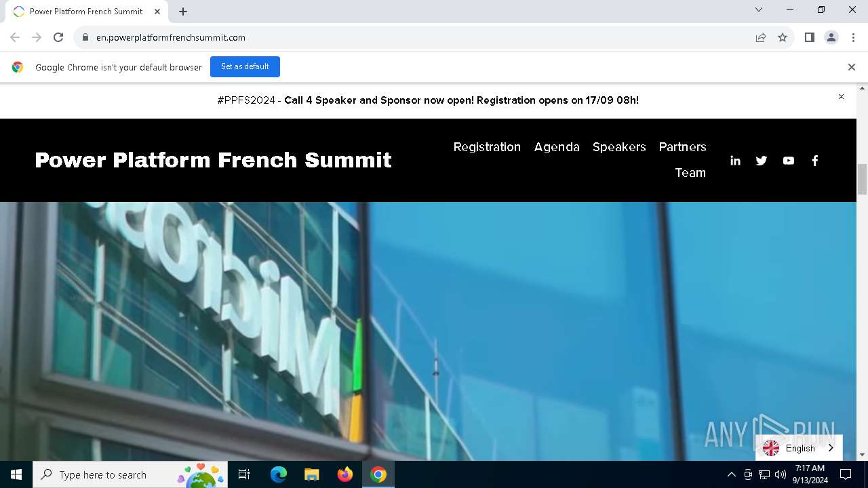Click the scrollbar up arrow

click(863, 88)
